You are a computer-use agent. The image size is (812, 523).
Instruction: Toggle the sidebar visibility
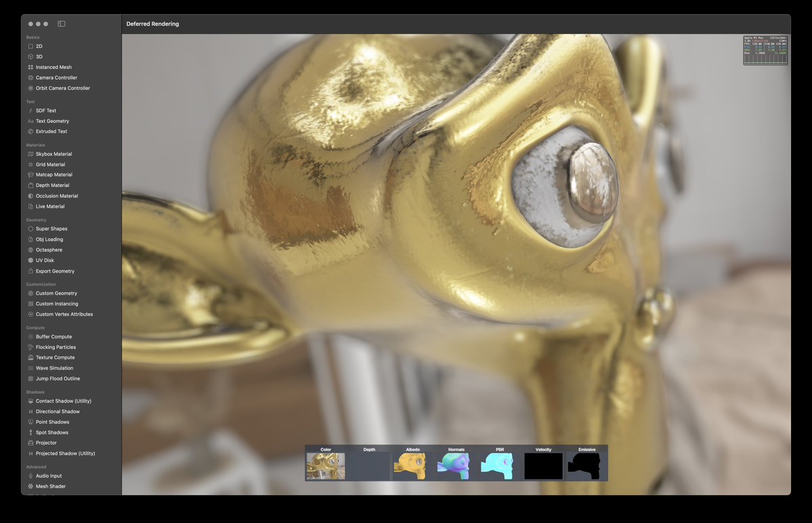(61, 23)
